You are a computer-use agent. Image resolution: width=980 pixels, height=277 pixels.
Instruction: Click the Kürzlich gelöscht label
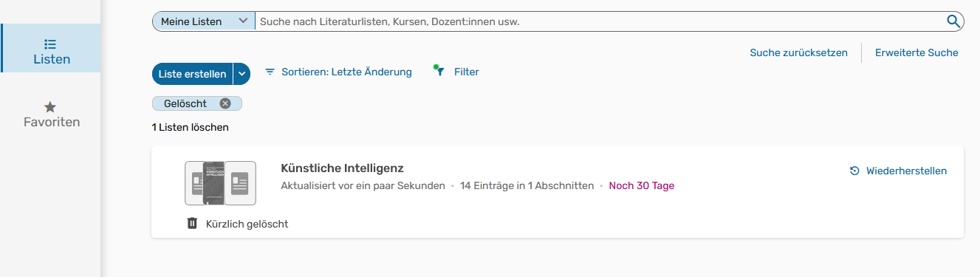247,224
